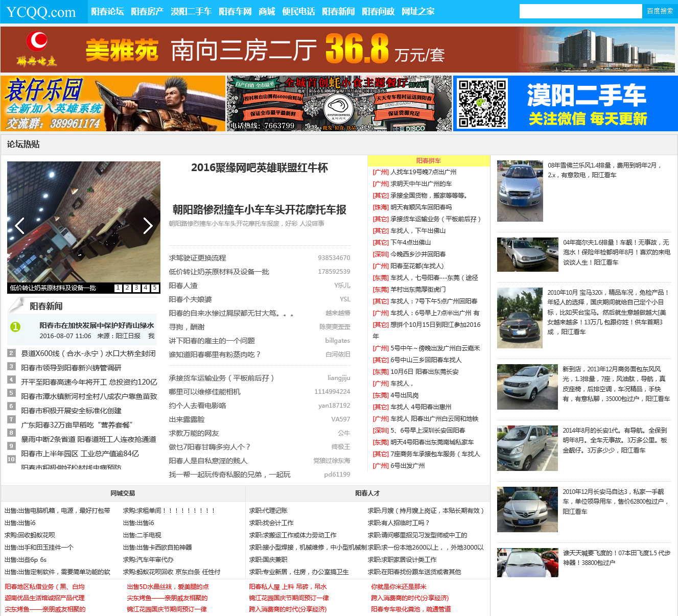Open 阳春新闻 in the top menu

click(x=338, y=11)
